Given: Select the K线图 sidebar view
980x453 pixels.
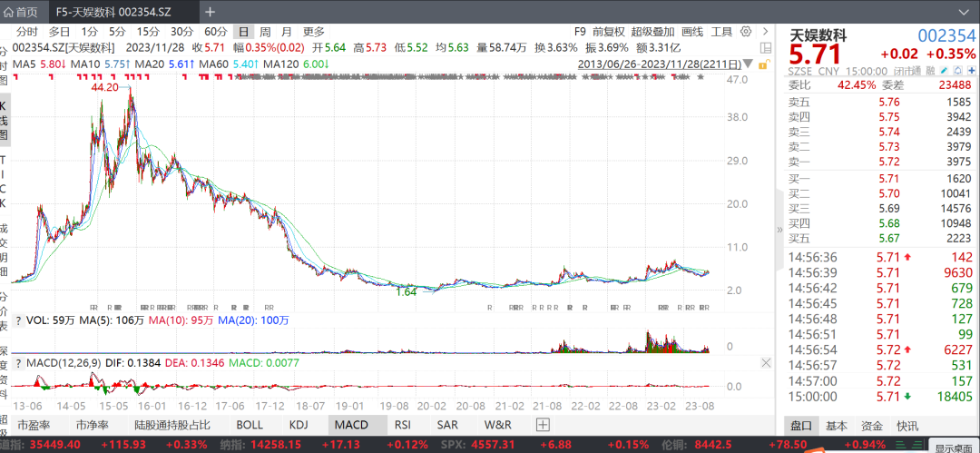Looking at the screenshot, I should tap(4, 121).
